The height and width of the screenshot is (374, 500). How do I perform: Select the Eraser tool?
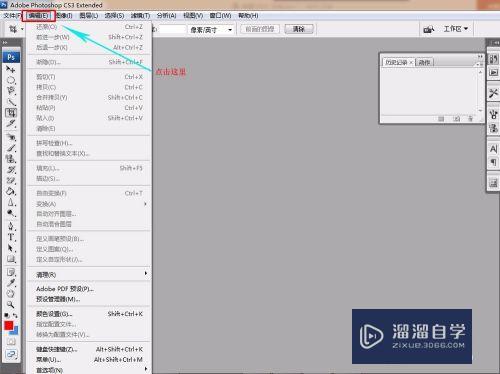click(11, 180)
